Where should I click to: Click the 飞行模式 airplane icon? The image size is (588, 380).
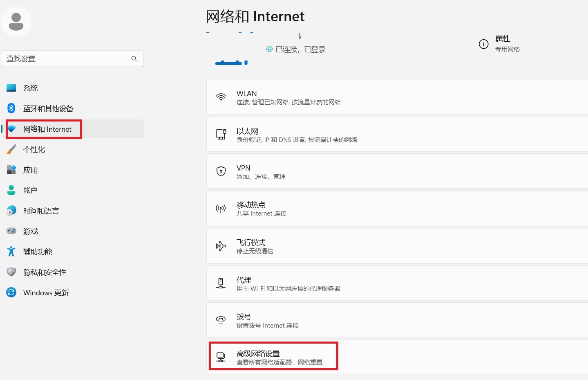coord(221,246)
